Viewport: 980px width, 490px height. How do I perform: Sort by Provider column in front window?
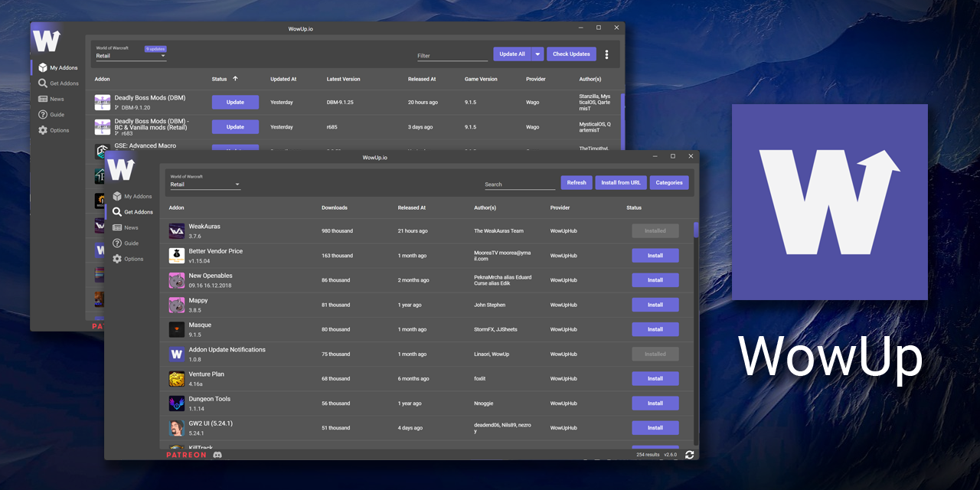560,207
